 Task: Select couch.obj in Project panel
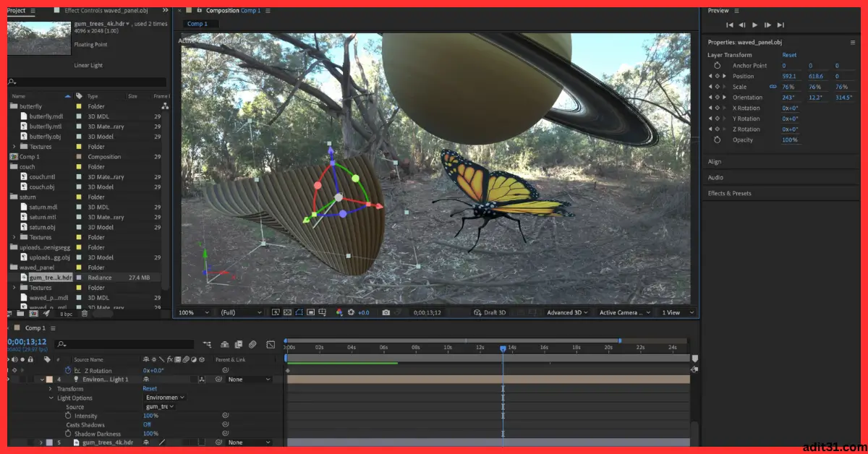tap(41, 187)
